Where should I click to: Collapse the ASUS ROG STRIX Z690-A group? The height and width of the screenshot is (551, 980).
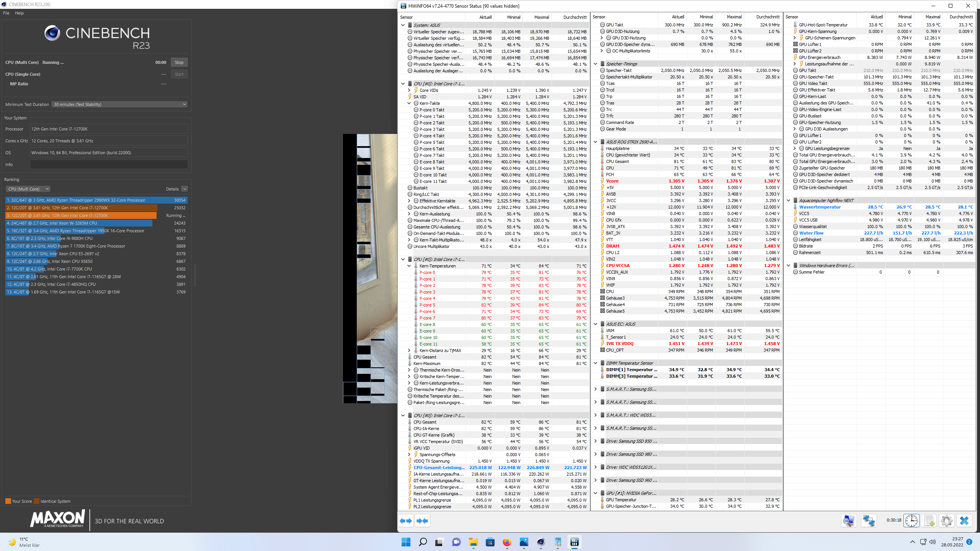pyautogui.click(x=595, y=142)
